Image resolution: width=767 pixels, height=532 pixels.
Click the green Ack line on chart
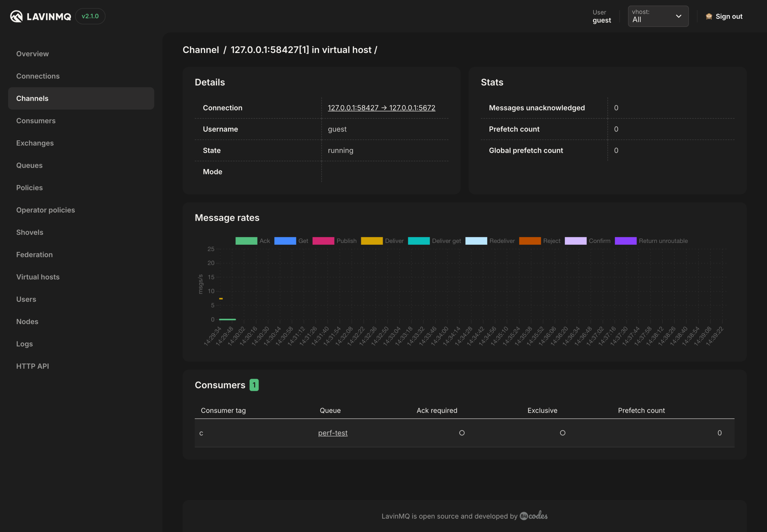pos(227,319)
